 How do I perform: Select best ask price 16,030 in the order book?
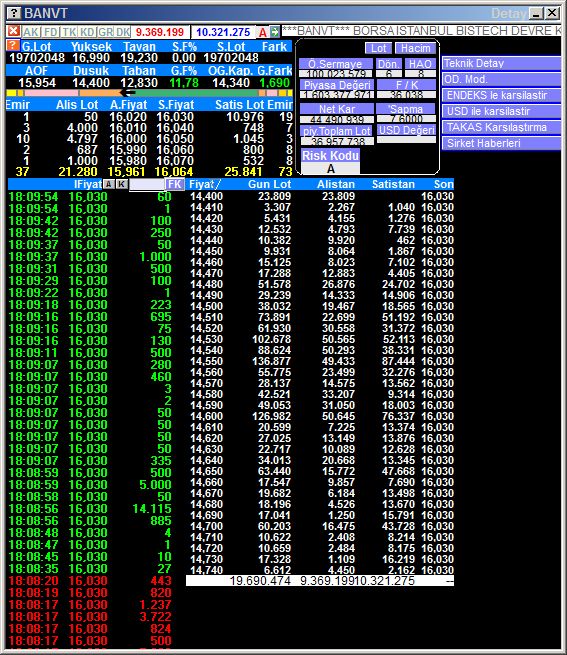(175, 117)
